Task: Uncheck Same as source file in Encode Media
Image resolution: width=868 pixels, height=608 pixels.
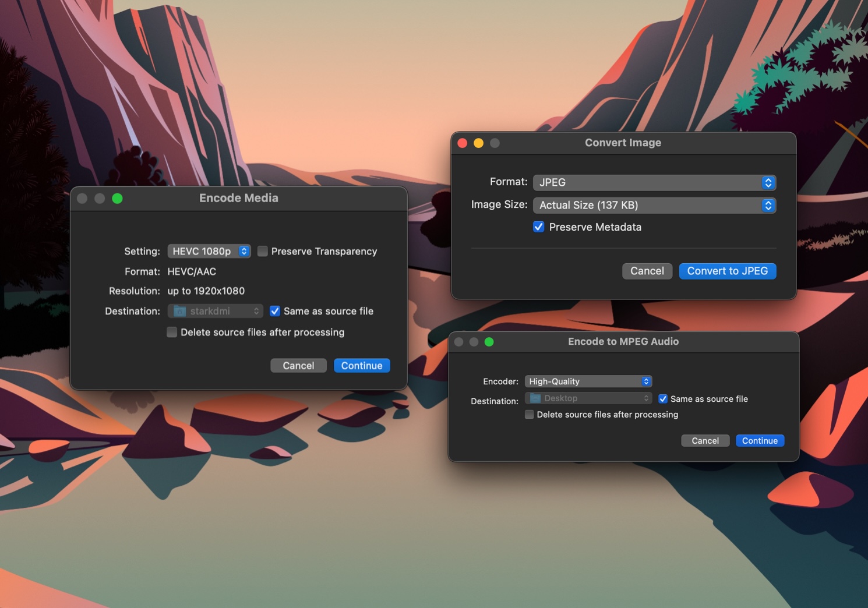Action: pyautogui.click(x=274, y=311)
